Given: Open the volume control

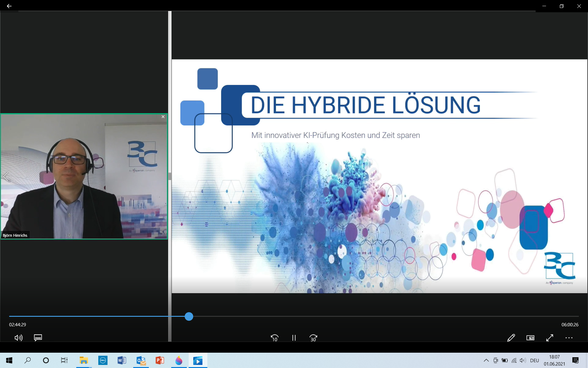Looking at the screenshot, I should (18, 338).
